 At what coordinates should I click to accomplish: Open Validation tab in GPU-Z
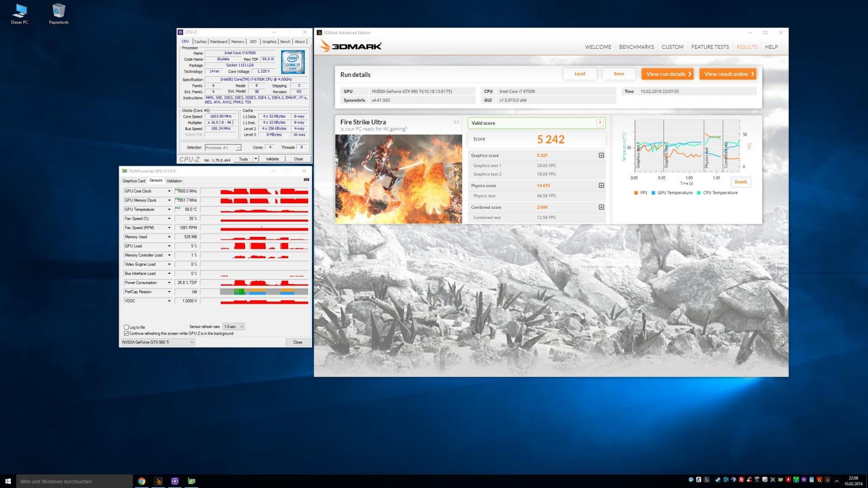coord(174,181)
